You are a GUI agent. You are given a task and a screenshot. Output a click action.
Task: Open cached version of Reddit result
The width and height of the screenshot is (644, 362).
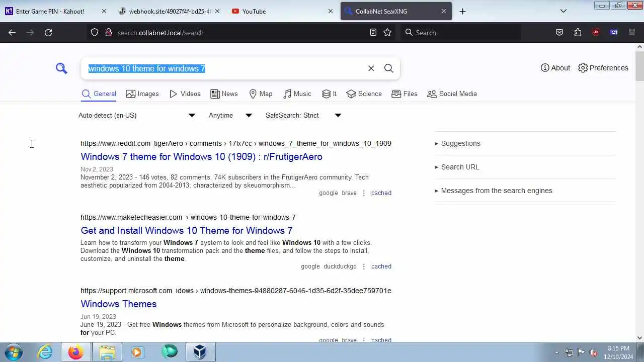click(x=381, y=193)
